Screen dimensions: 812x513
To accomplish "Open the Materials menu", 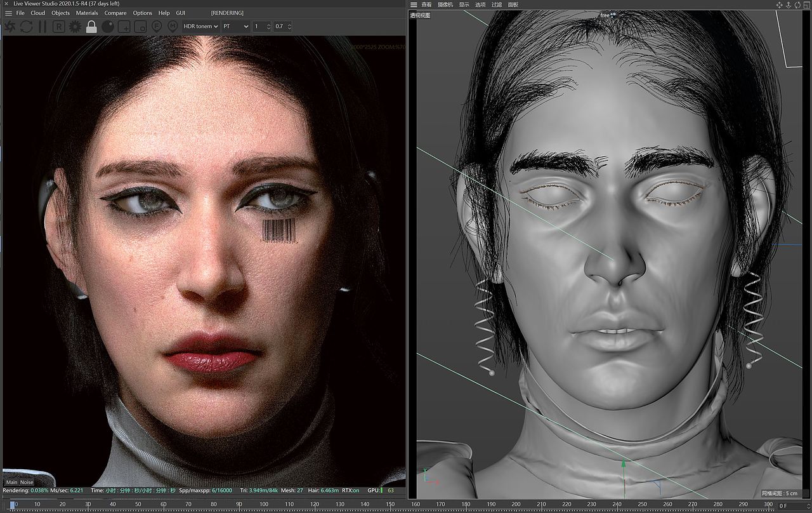I will tap(87, 13).
